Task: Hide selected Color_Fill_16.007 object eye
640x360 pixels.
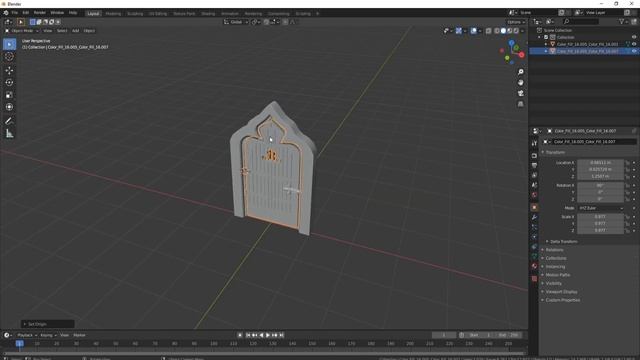Action: 634,51
